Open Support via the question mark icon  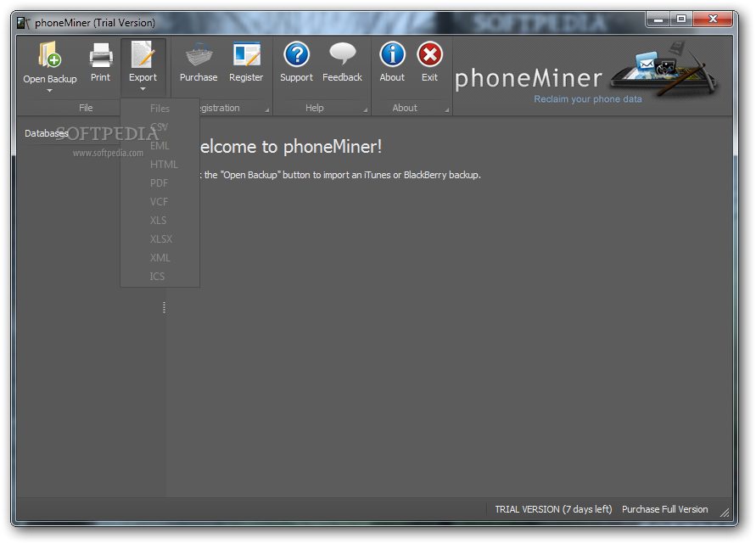coord(296,54)
